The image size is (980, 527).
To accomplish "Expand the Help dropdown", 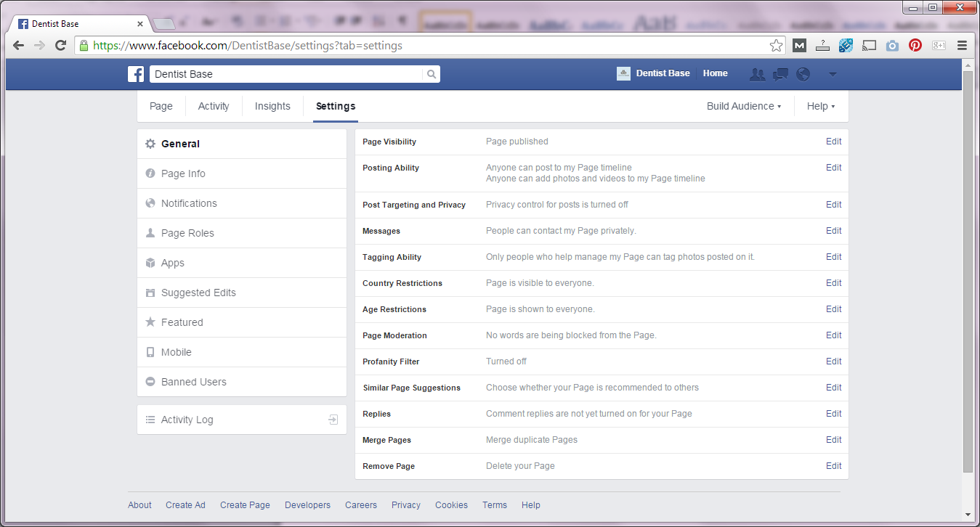I will [x=821, y=106].
